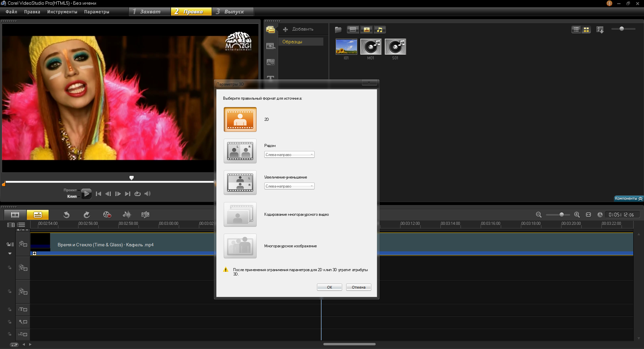The image size is (644, 349).
Task: Zoom out the timeline with magnifier minus
Action: pyautogui.click(x=539, y=215)
